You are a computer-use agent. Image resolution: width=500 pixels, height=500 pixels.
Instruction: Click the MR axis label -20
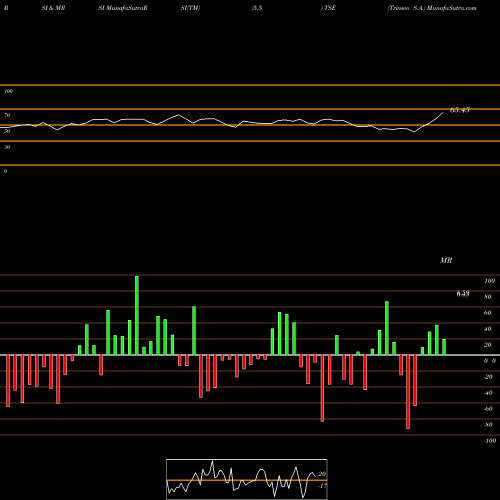pyautogui.click(x=488, y=377)
